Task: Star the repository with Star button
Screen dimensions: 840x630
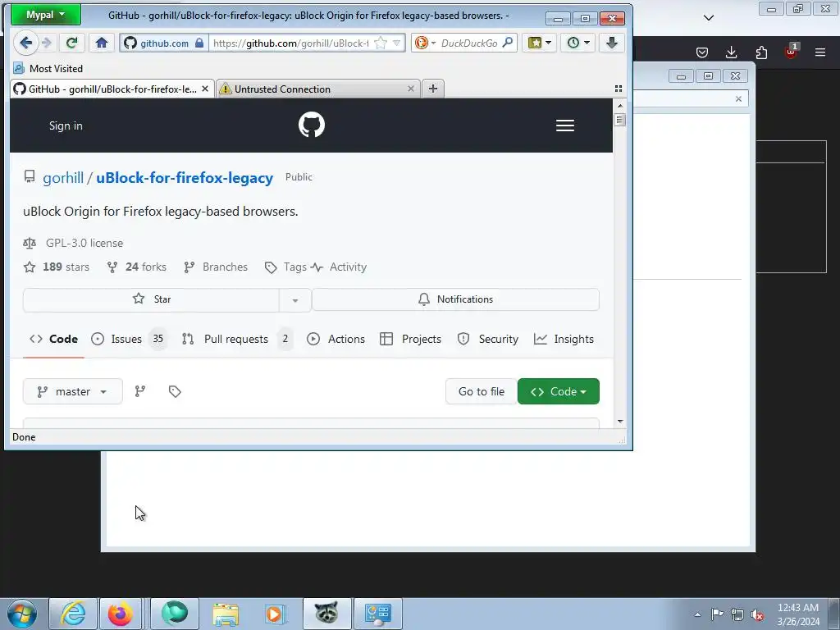Action: [151, 299]
